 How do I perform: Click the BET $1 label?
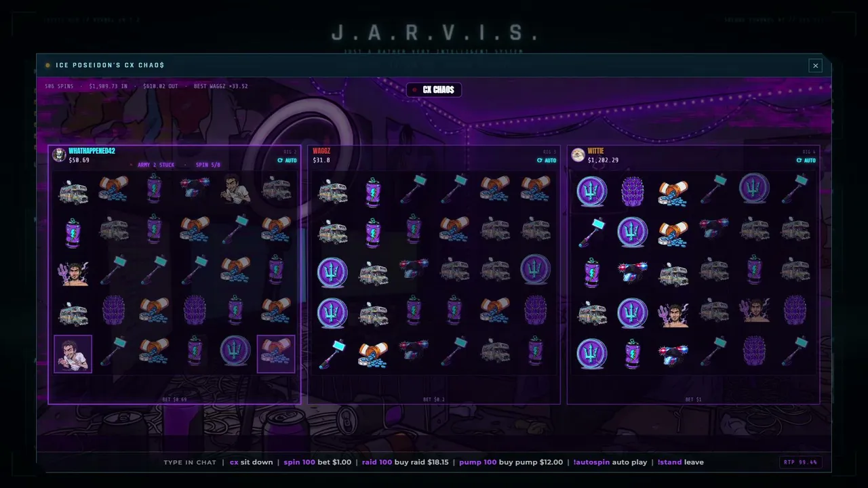[x=693, y=399]
